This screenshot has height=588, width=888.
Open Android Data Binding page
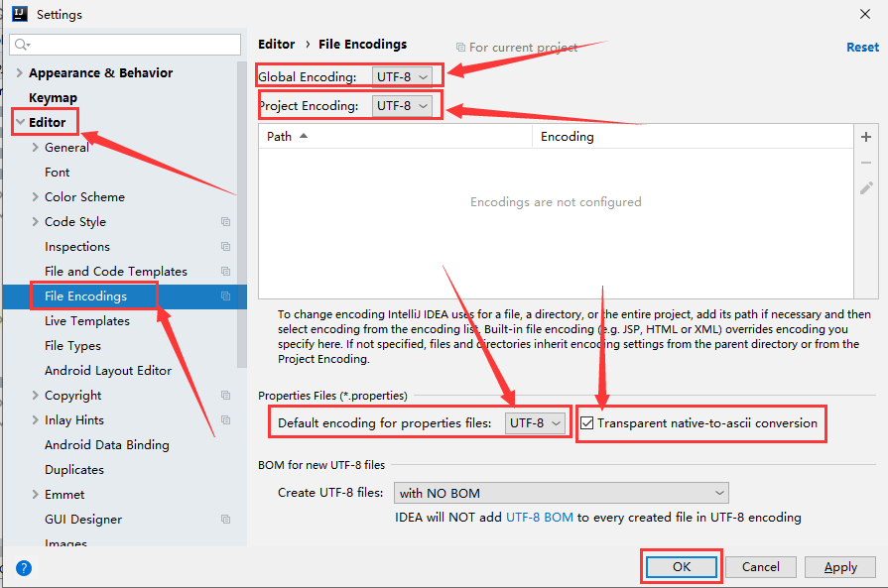pyautogui.click(x=106, y=445)
